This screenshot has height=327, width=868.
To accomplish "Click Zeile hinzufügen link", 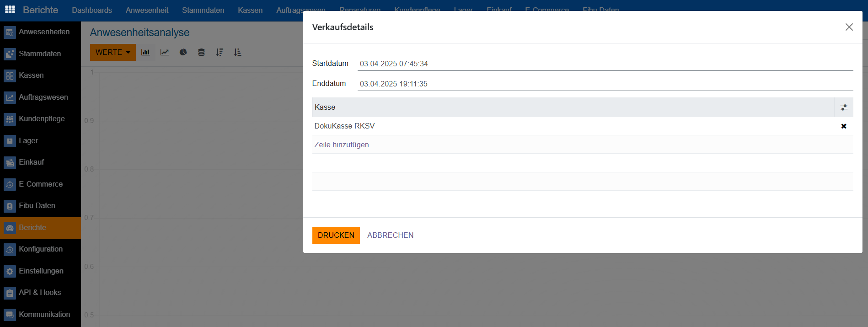I will coord(341,145).
